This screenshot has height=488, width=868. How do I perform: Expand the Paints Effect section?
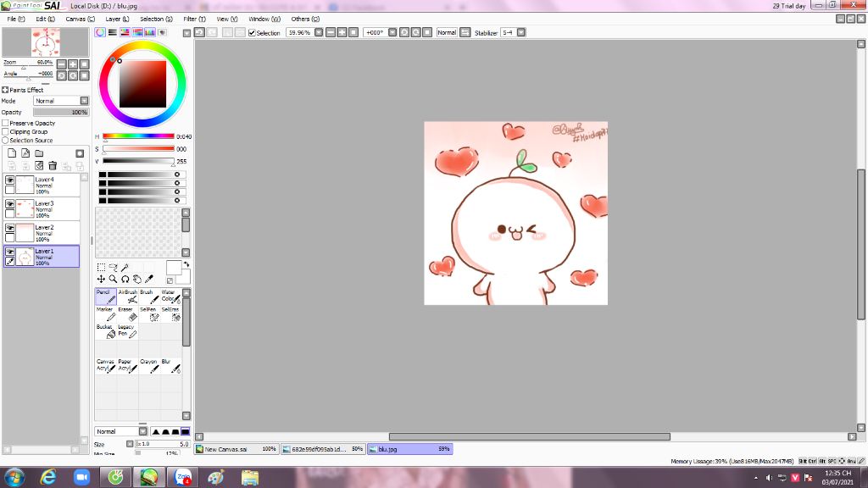5,90
